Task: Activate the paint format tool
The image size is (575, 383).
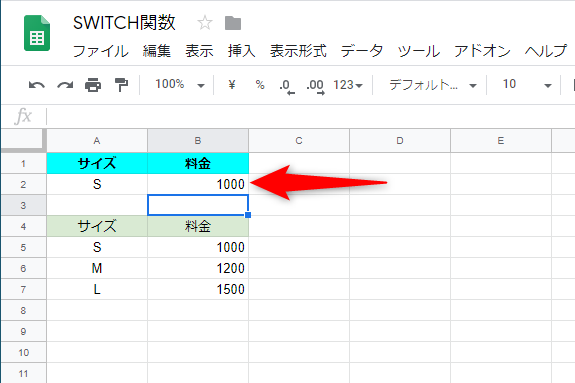Action: [x=121, y=85]
